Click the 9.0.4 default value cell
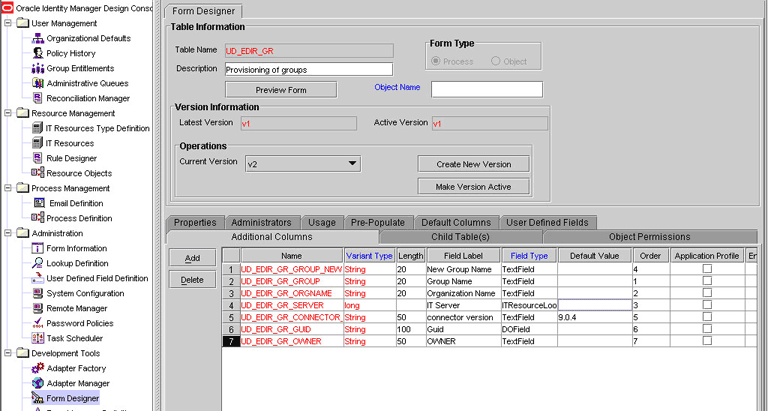This screenshot has width=768, height=411. pyautogui.click(x=595, y=317)
